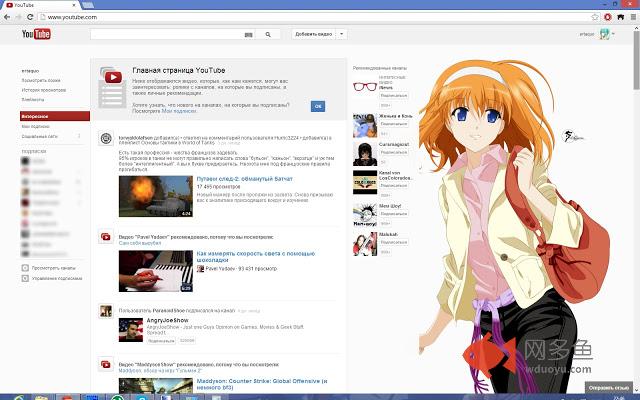The height and width of the screenshot is (400, 640).
Task: Subscribe to the Mem Шоу channel
Action: coord(394,213)
